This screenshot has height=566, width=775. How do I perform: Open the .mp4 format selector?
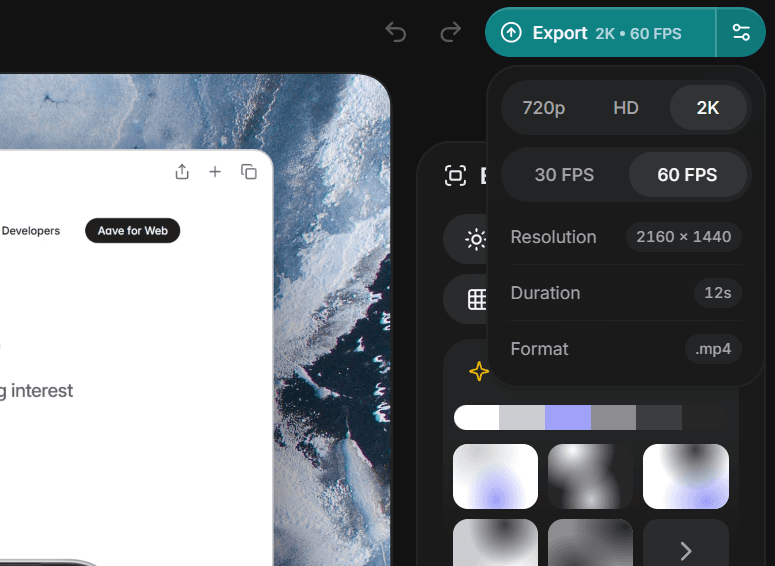click(x=713, y=349)
